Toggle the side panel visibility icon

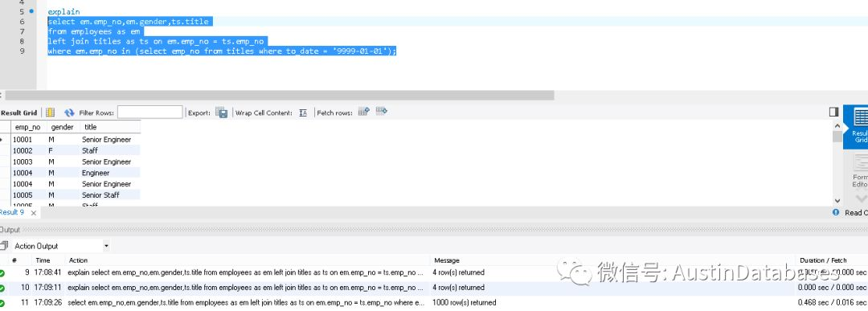[x=833, y=112]
